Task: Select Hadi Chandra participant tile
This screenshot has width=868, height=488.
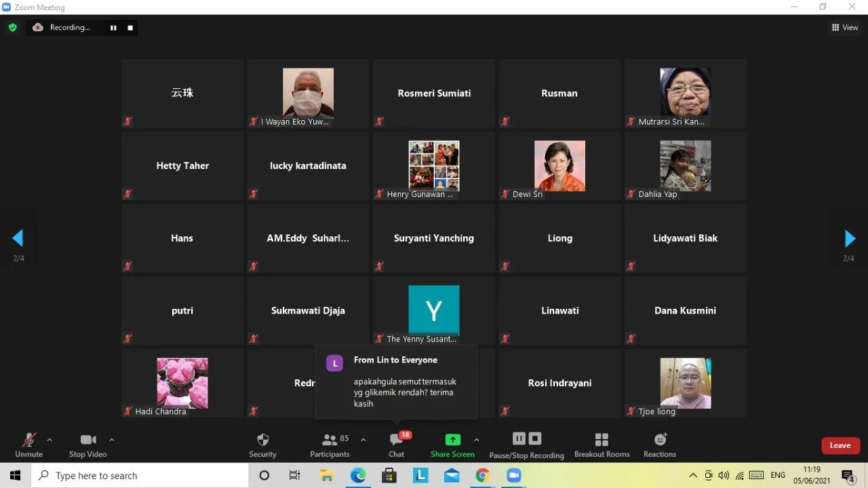Action: pyautogui.click(x=182, y=383)
